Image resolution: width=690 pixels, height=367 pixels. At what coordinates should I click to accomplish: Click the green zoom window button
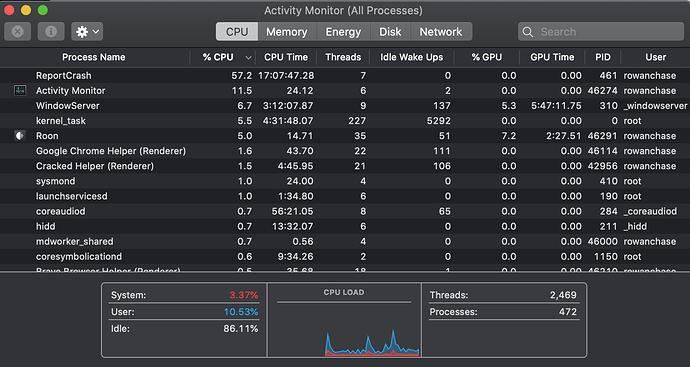[43, 10]
